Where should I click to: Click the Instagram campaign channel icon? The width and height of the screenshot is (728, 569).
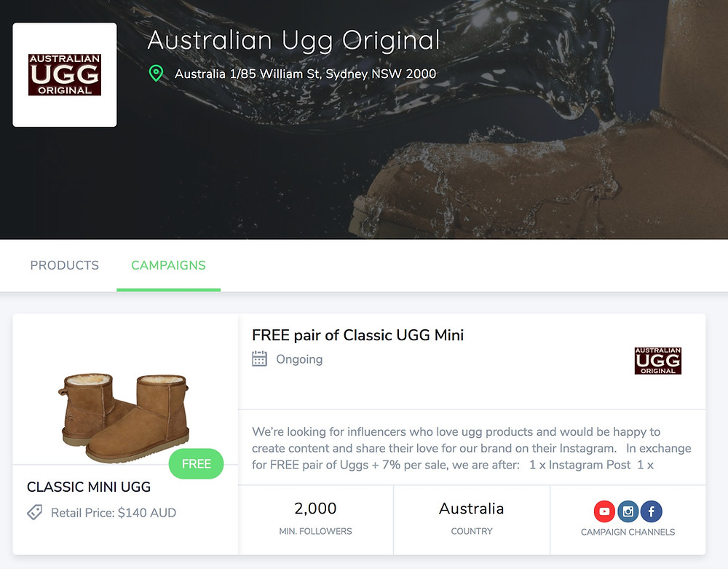[628, 511]
